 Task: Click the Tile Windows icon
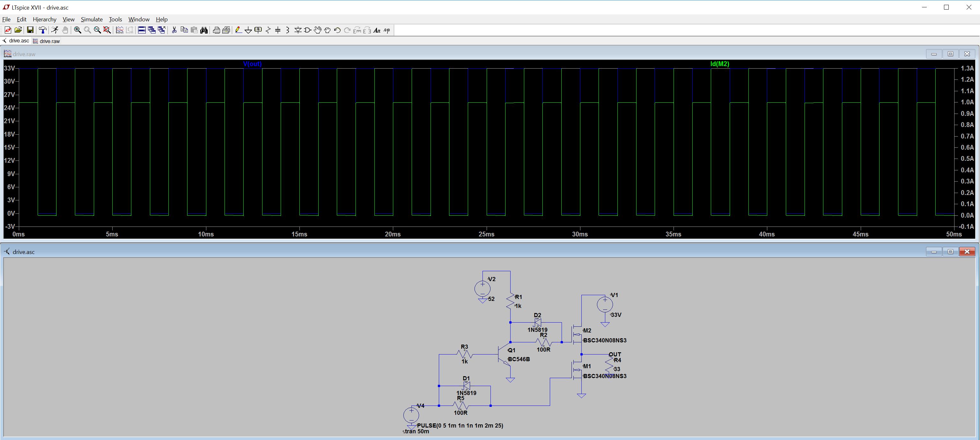pyautogui.click(x=142, y=30)
